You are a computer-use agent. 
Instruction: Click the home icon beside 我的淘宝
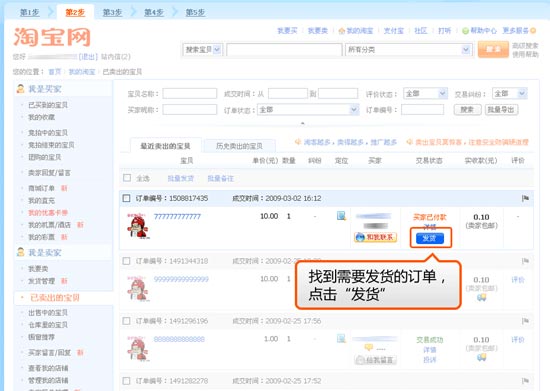tap(342, 31)
